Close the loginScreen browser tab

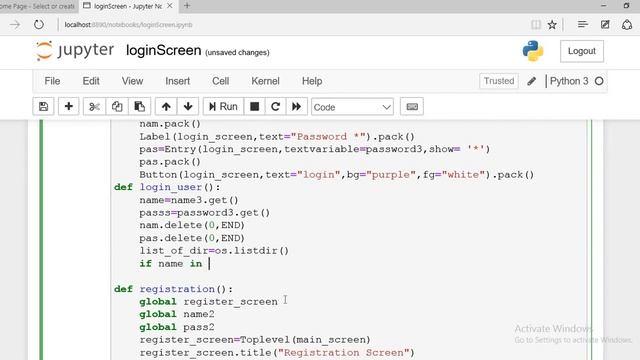click(x=170, y=6)
